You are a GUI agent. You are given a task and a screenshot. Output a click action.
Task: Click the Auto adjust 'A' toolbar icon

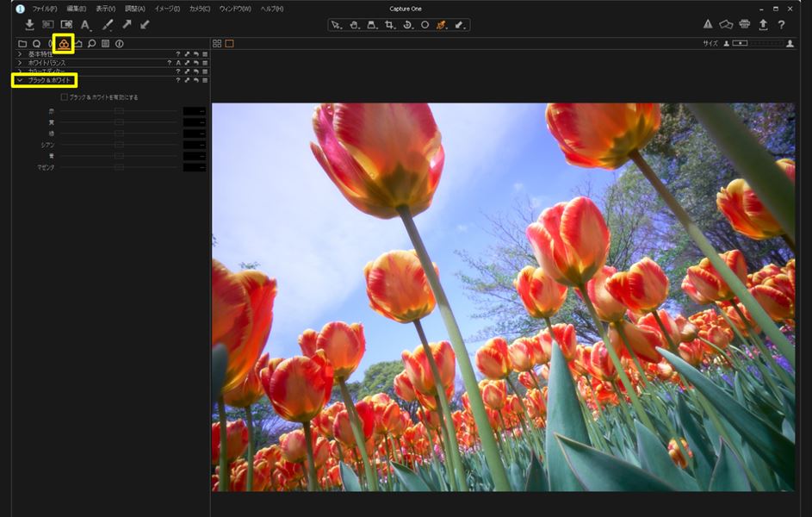click(85, 25)
